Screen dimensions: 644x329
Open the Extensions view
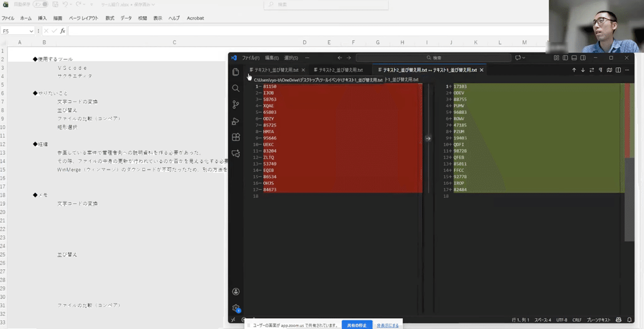point(236,137)
